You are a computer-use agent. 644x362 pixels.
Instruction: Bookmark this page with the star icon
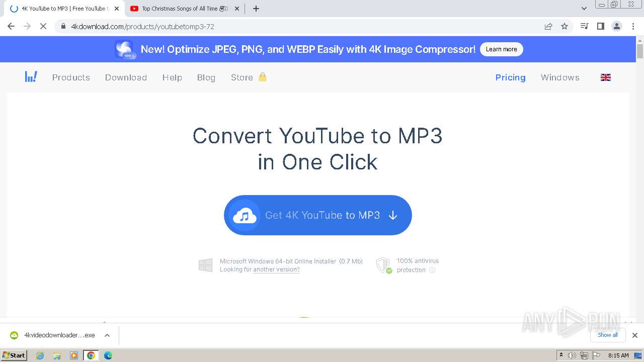click(565, 26)
